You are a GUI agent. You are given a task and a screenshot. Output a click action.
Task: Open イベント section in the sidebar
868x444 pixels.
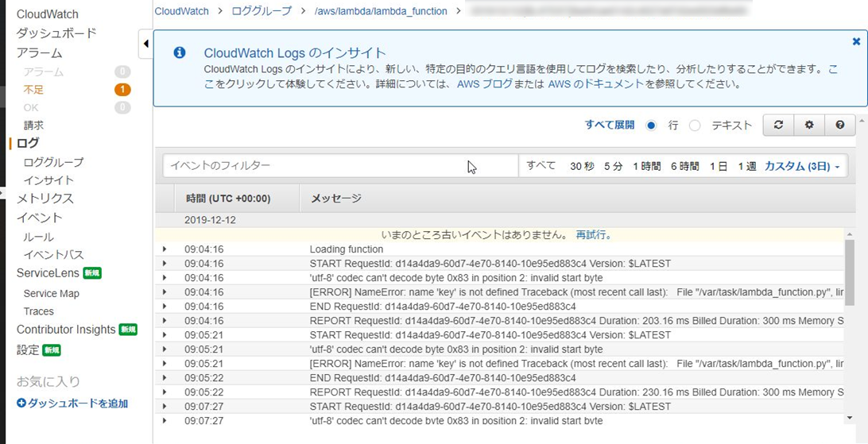tap(39, 218)
